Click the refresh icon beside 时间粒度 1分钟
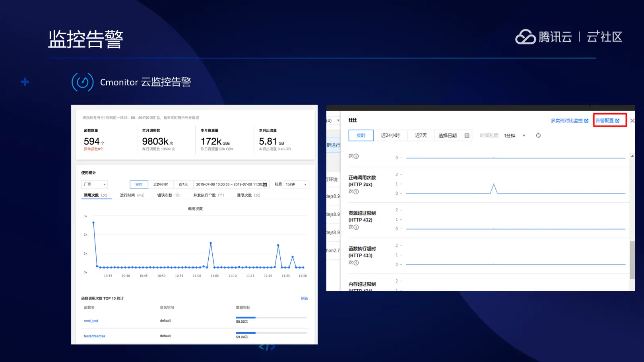 [538, 136]
